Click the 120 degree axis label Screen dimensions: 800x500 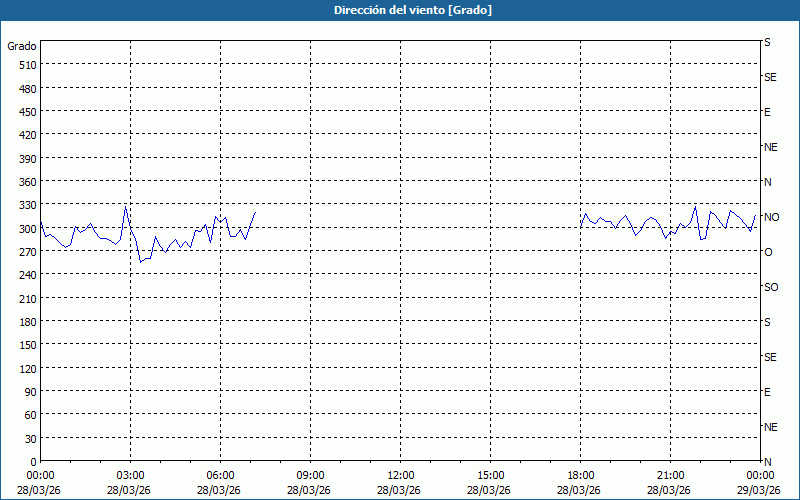coord(28,369)
